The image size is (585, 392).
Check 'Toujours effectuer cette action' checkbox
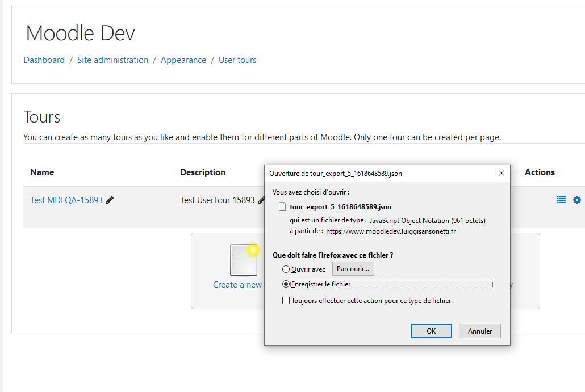[x=286, y=300]
